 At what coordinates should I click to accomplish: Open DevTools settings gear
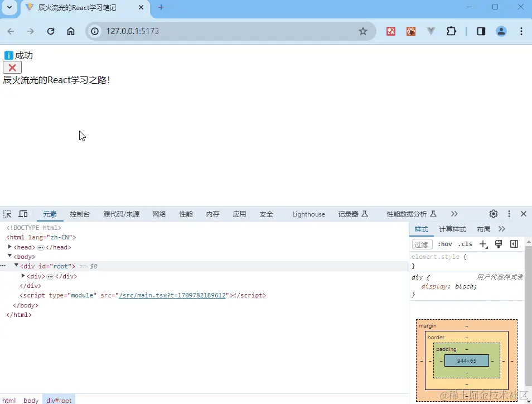[x=493, y=214]
